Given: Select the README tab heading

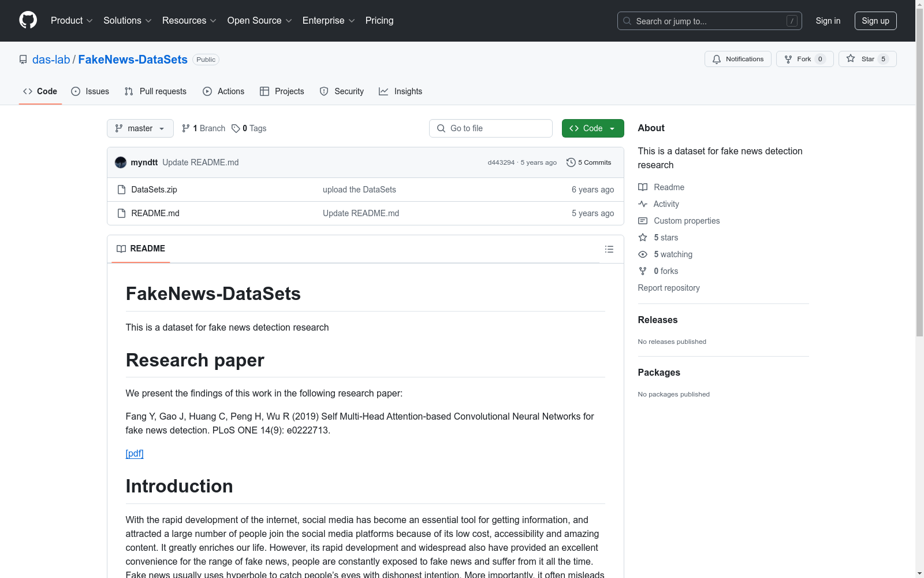Looking at the screenshot, I should click(141, 249).
